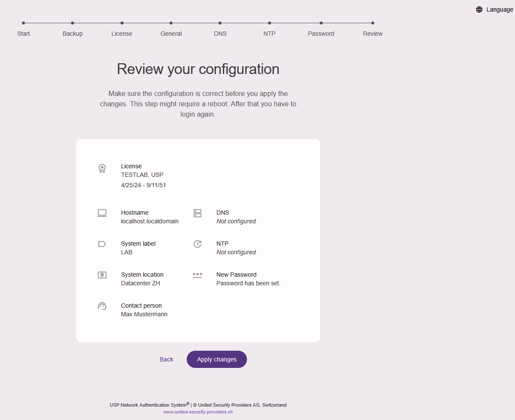Click the System label tag icon
This screenshot has width=515, height=420.
point(102,244)
